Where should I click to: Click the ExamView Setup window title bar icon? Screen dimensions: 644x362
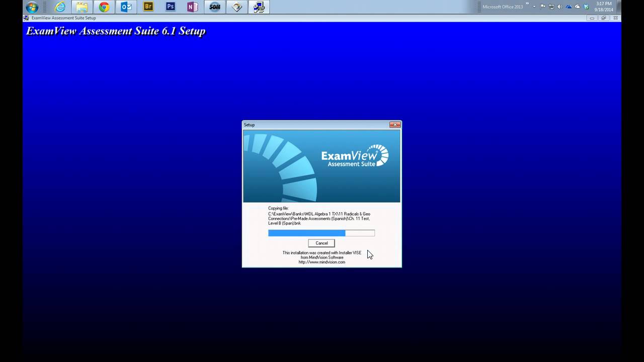(26, 18)
